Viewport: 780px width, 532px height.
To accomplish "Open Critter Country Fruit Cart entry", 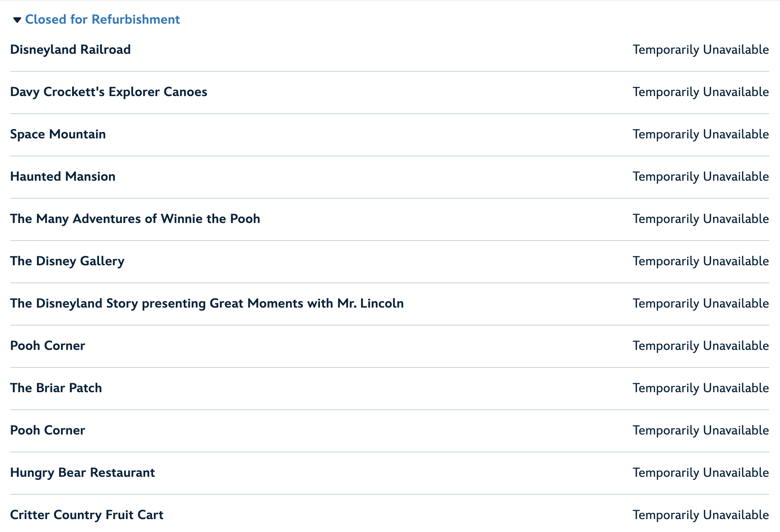I will (x=87, y=515).
